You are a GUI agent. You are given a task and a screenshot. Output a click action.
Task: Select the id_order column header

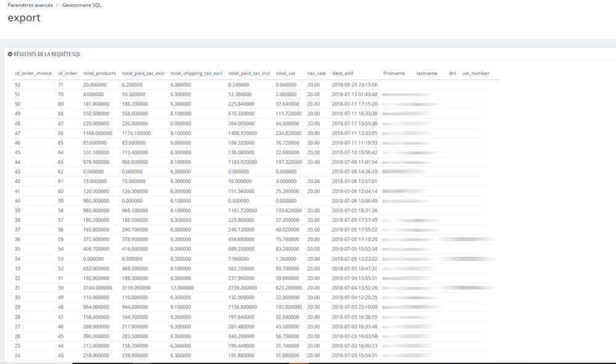point(67,73)
